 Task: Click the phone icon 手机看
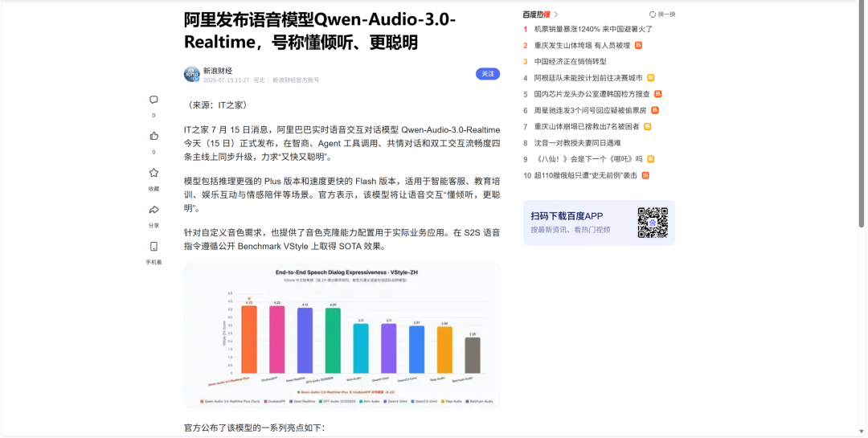coord(154,247)
